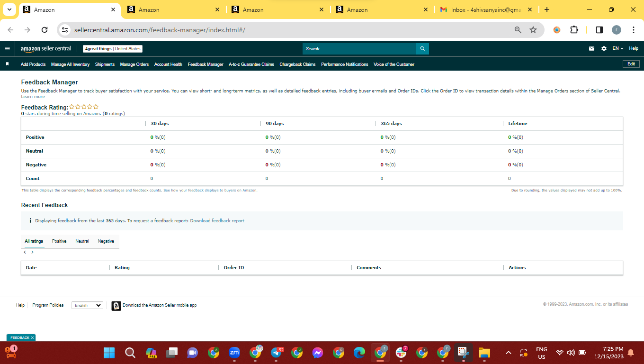The width and height of the screenshot is (644, 364).
Task: Click the Firefox-style extension icon in toolbar
Action: (557, 30)
